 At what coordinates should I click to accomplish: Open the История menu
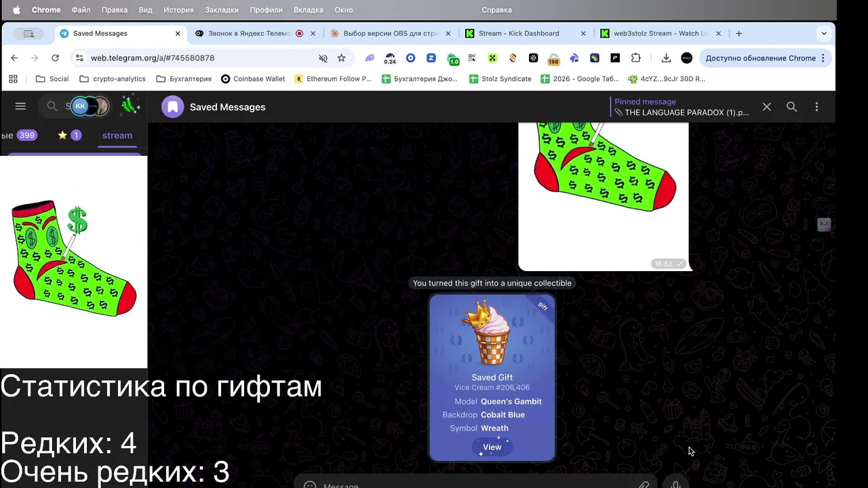(178, 10)
